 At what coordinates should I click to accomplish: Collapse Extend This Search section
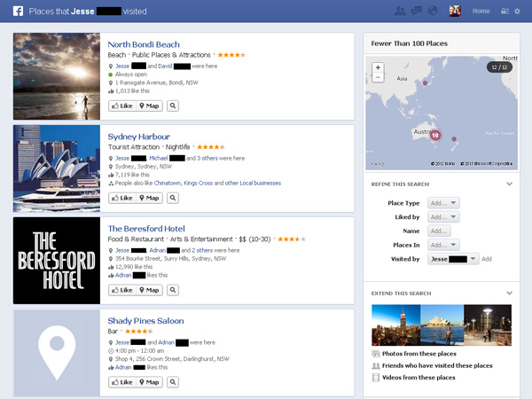[x=509, y=293]
